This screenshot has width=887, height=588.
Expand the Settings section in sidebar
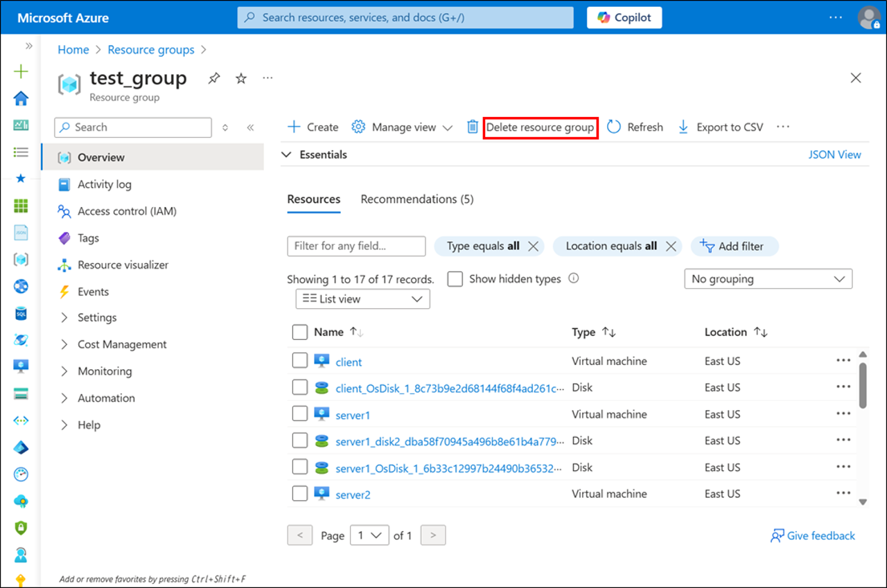(x=97, y=317)
